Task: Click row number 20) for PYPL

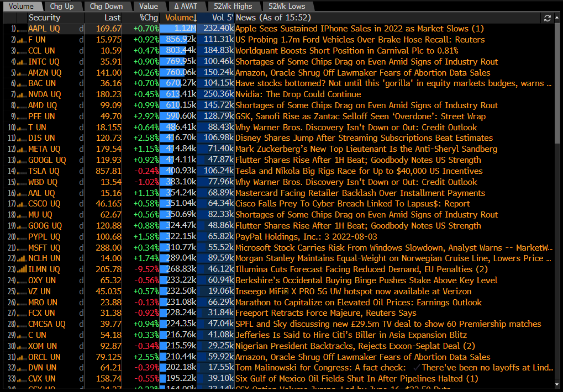Action: click(12, 237)
